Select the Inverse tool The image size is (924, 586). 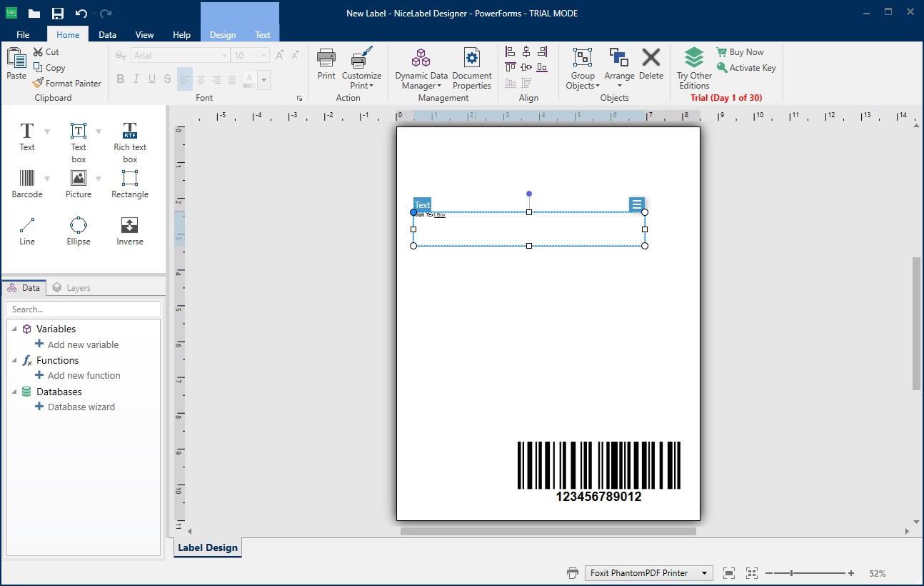[x=130, y=231]
